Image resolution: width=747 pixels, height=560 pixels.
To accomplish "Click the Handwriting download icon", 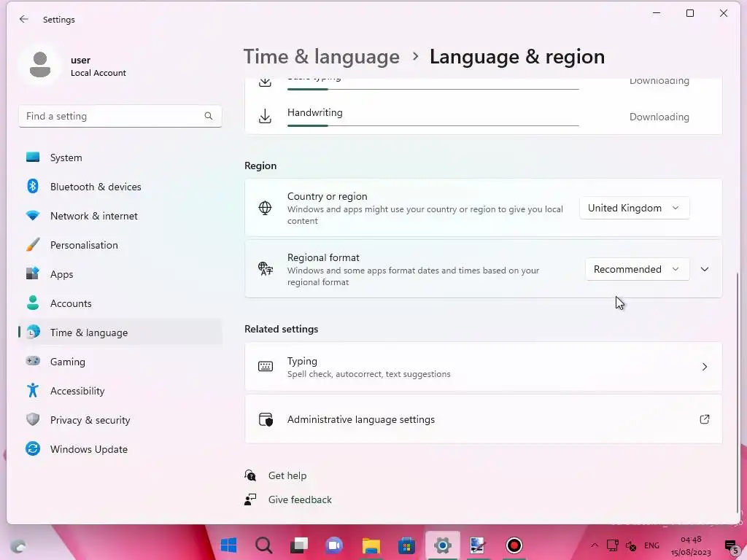I will point(265,116).
